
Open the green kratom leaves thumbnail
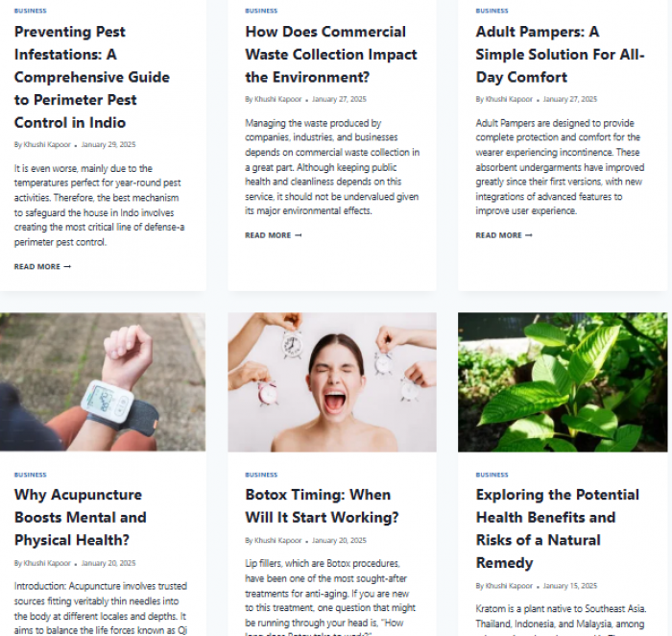[x=563, y=381]
